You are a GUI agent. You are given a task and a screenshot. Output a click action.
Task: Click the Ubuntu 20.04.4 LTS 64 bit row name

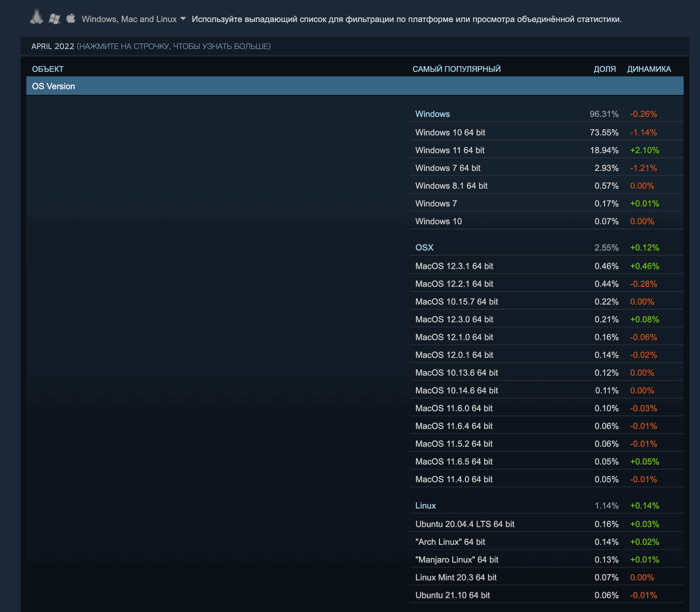click(x=465, y=524)
